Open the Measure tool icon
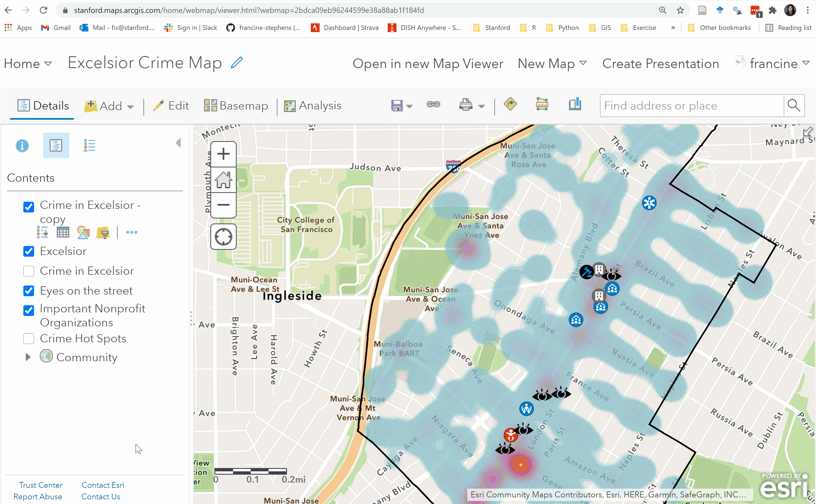This screenshot has width=816, height=504. [542, 105]
